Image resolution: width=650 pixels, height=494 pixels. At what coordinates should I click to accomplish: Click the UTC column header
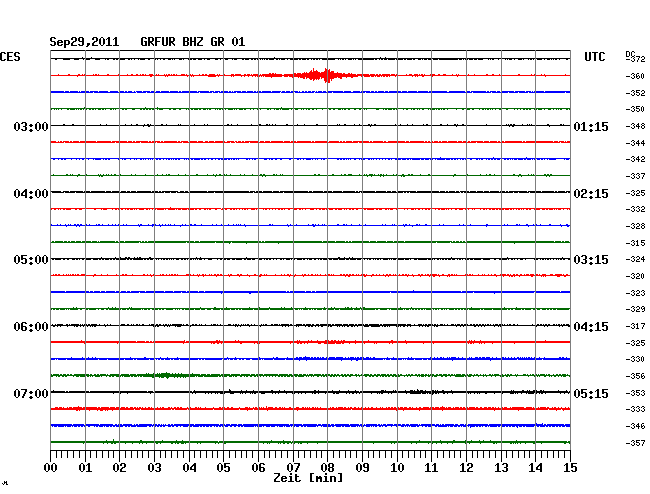pyautogui.click(x=594, y=57)
